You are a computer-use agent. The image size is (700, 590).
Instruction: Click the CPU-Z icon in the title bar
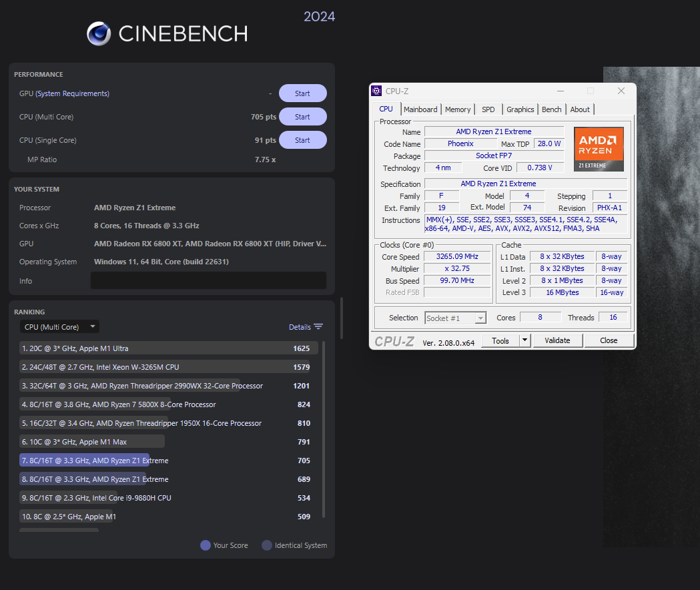(x=376, y=90)
